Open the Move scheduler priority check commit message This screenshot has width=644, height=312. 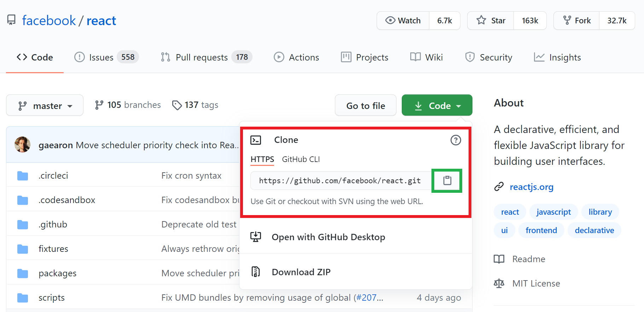click(158, 145)
